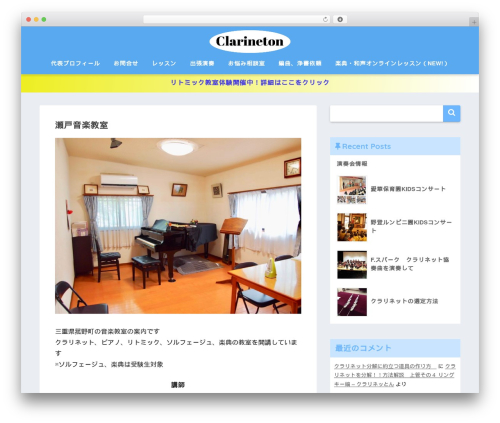This screenshot has width=500, height=423.
Task: Open the お悩み相談室 menu item
Action: pos(246,63)
